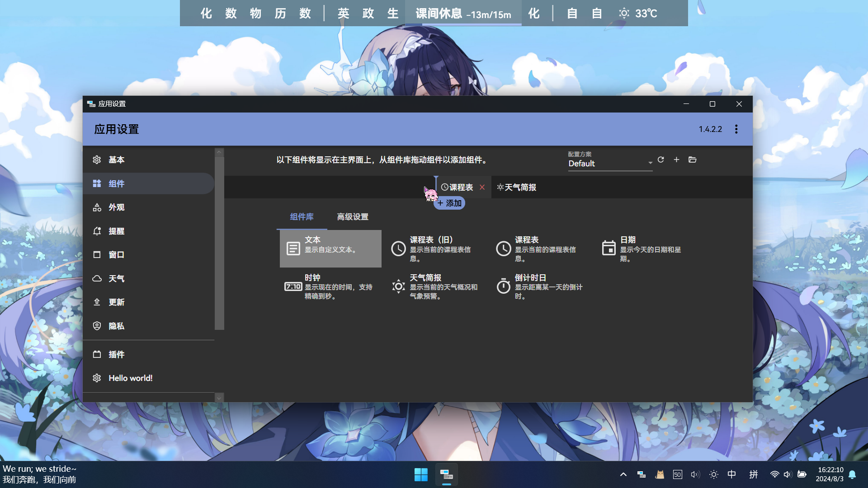Open the Windows Start button

[x=421, y=474]
